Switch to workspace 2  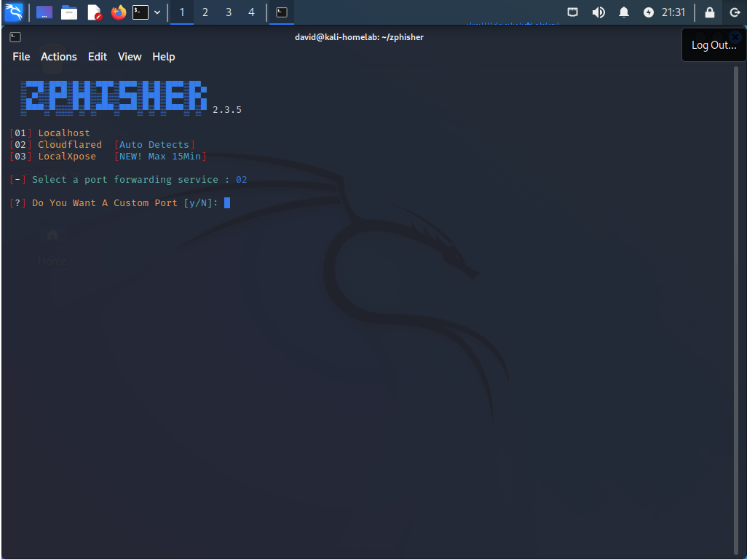coord(205,12)
